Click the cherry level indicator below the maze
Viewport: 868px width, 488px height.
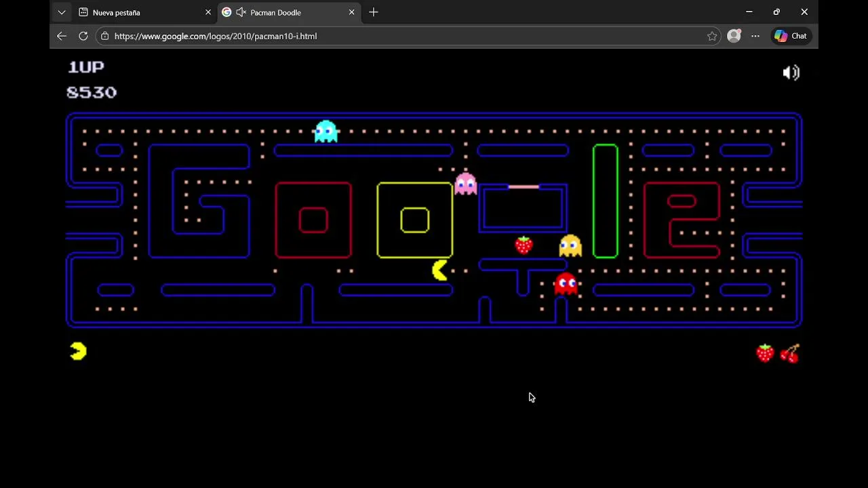point(790,353)
